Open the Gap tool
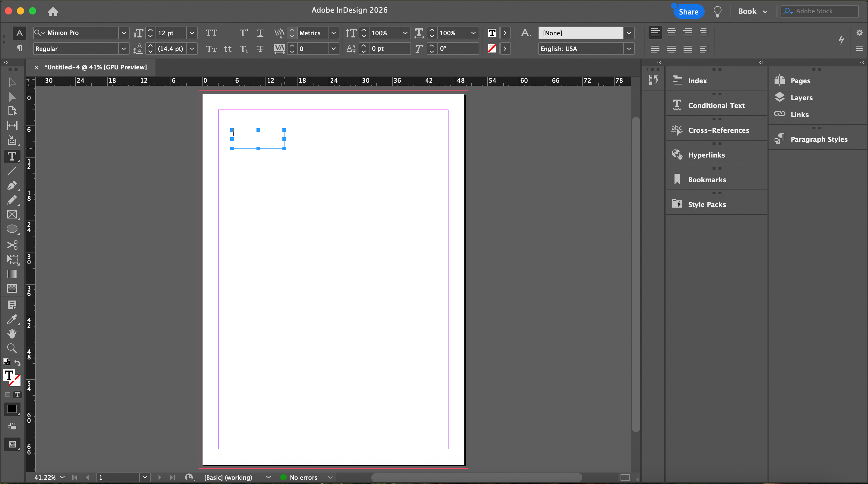 (12, 126)
